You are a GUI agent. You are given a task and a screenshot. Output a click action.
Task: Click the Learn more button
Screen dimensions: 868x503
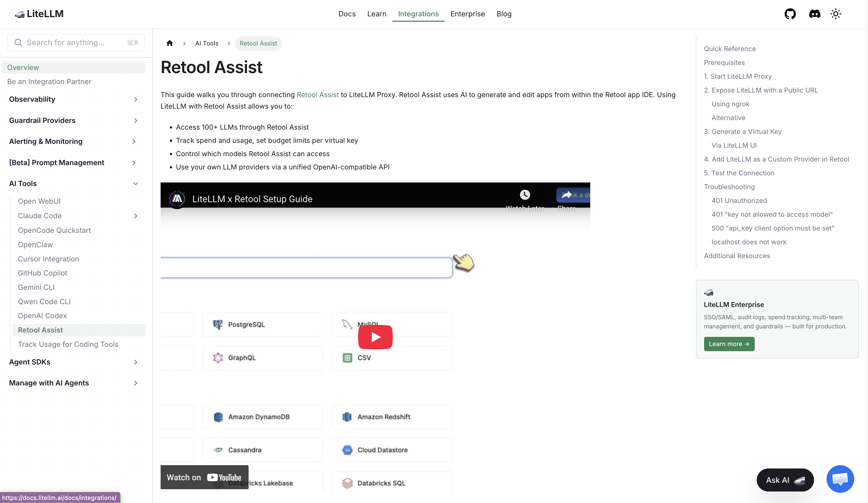tap(729, 344)
